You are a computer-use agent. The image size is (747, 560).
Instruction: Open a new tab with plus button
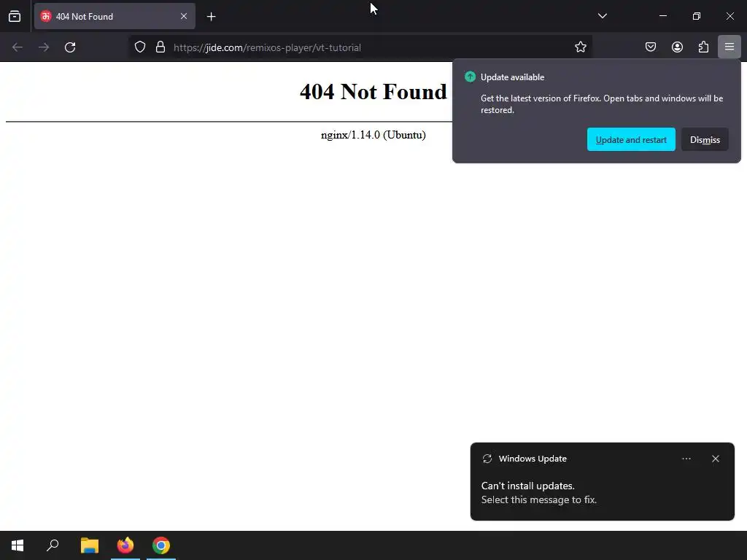[x=211, y=17]
